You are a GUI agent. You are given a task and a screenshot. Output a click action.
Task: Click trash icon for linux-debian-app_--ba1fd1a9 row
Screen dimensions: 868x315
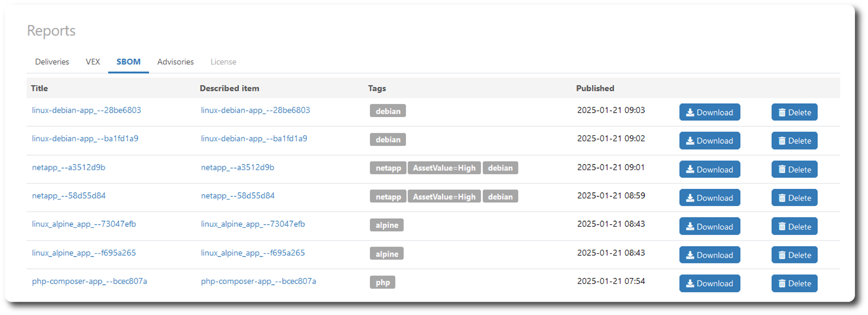[782, 141]
